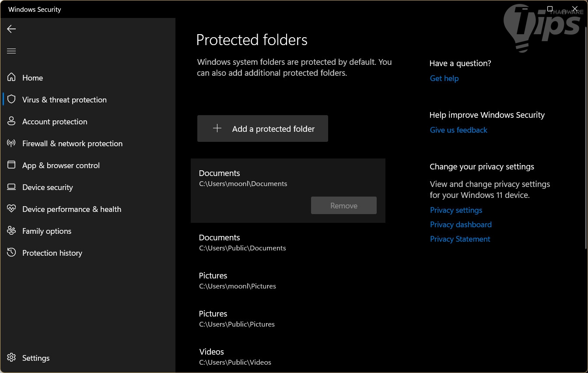Click the Give us feedback link

coord(458,130)
